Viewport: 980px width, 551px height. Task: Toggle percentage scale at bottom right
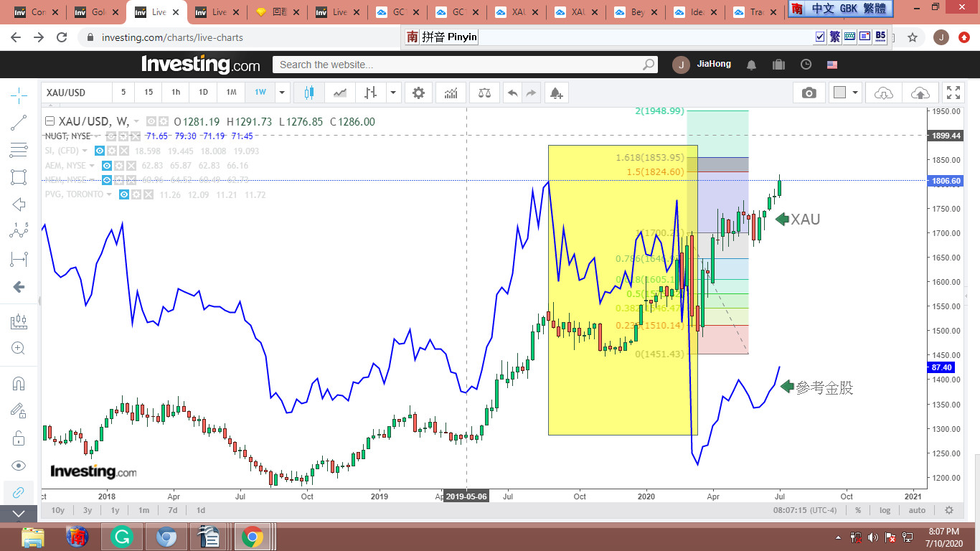click(x=857, y=510)
